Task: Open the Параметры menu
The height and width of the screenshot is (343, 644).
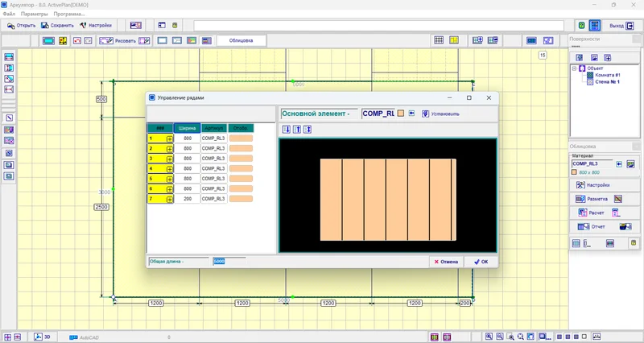Action: 34,14
